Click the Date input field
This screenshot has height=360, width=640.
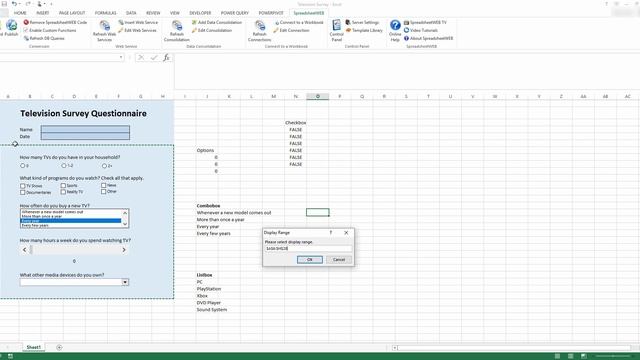tap(85, 136)
